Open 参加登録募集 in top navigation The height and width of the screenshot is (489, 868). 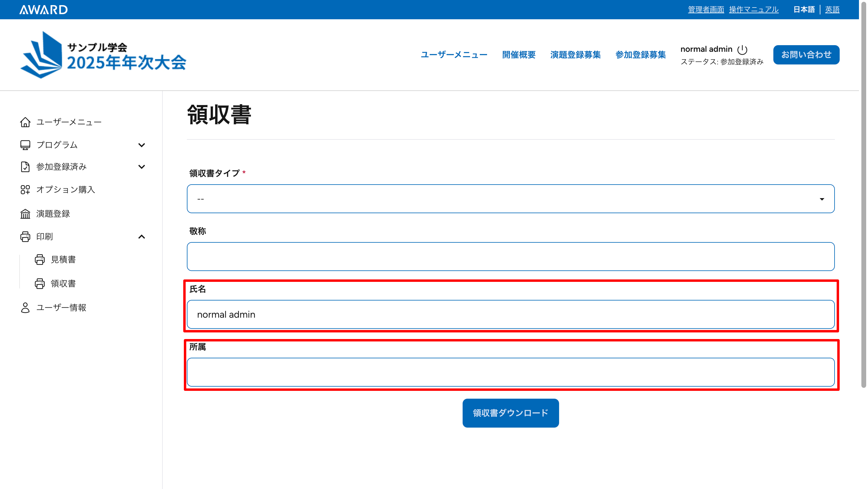640,55
